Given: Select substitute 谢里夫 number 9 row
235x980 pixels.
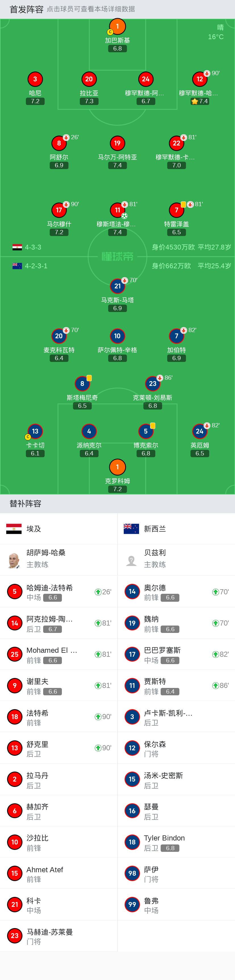Looking at the screenshot, I should tap(59, 686).
